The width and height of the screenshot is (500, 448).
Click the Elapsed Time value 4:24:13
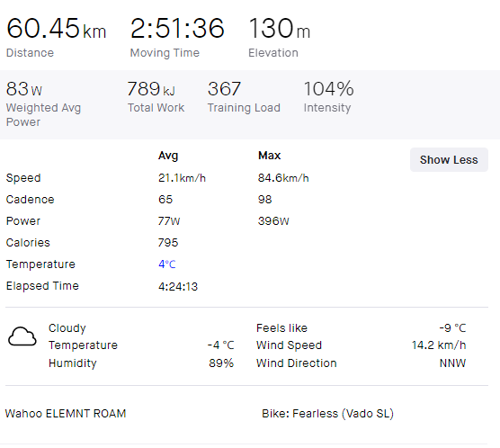[178, 287]
